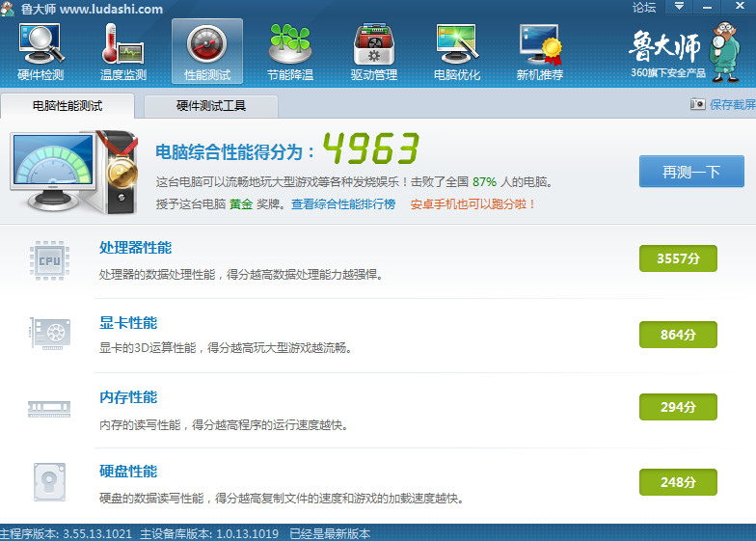The height and width of the screenshot is (541, 756).
Task: Click the graphics card icon
Action: coord(50,334)
